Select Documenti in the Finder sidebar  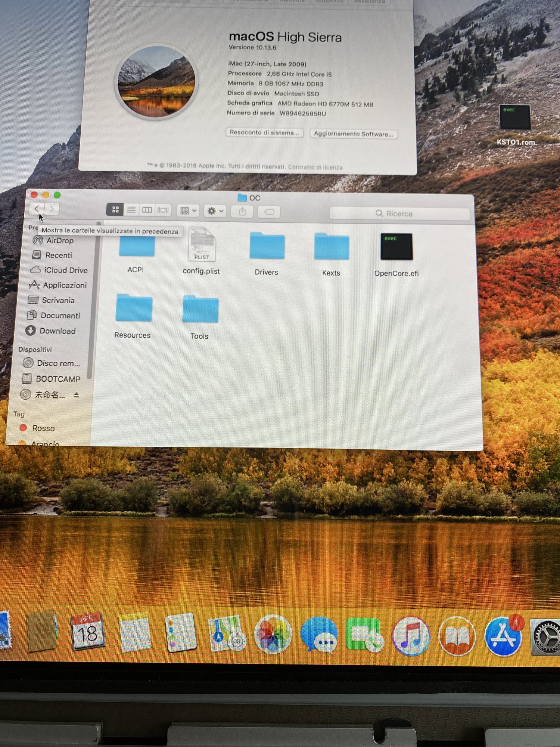(53, 316)
